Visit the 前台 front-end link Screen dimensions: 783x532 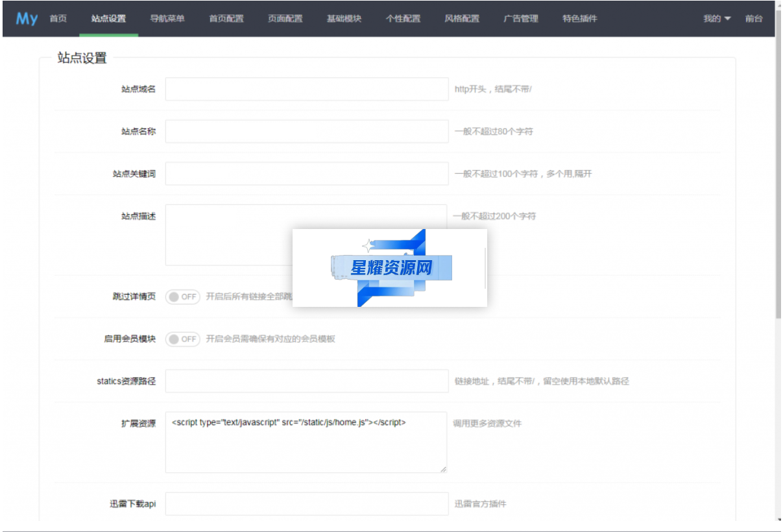point(754,19)
